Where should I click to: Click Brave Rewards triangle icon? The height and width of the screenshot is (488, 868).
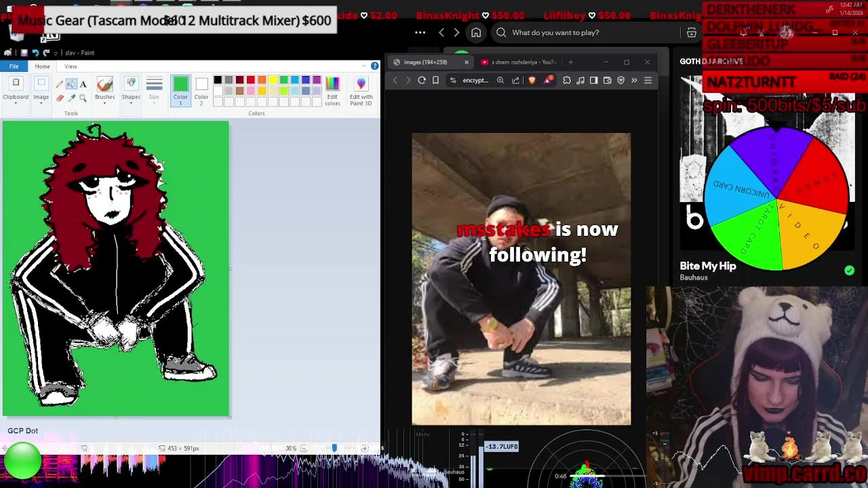tap(548, 81)
